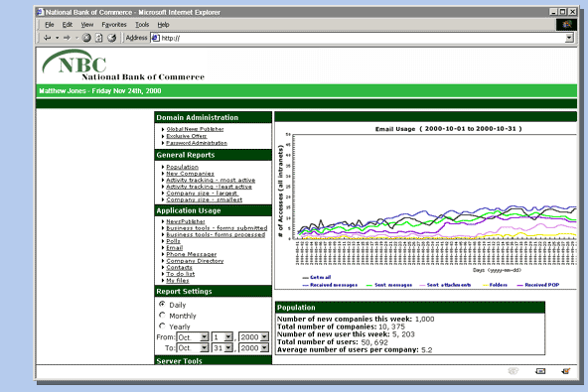Select the Monthly report radio button
The width and height of the screenshot is (588, 392).
click(162, 315)
